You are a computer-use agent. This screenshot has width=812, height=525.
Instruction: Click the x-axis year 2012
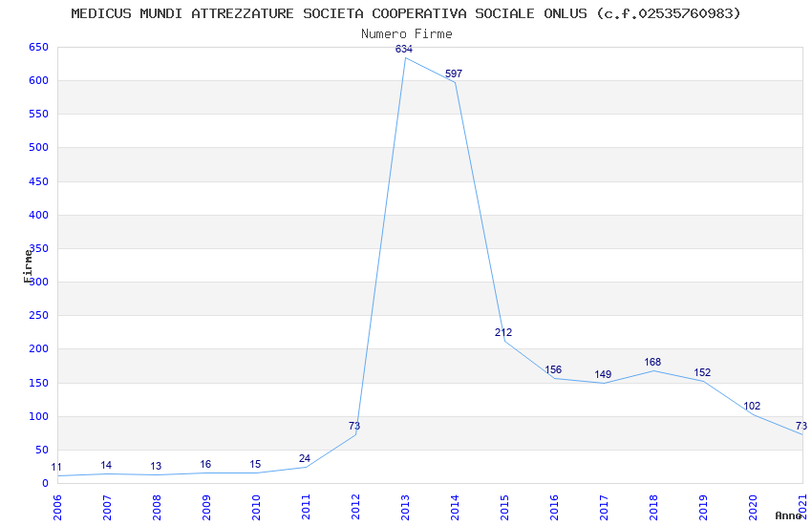pyautogui.click(x=355, y=508)
